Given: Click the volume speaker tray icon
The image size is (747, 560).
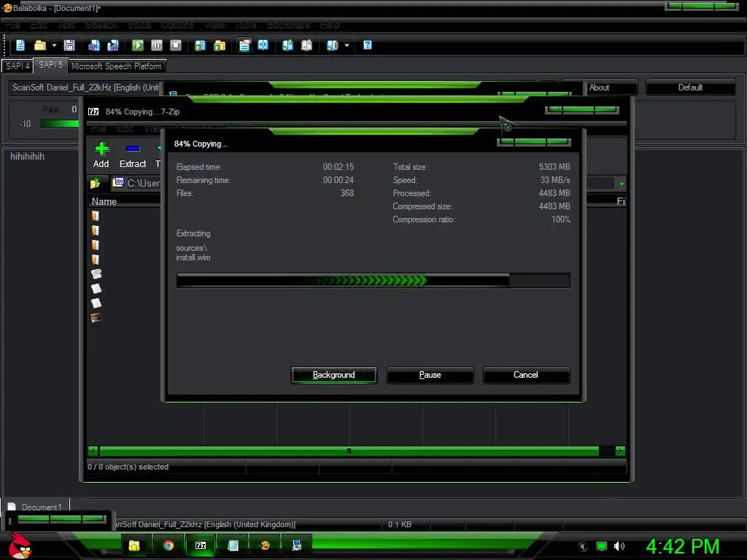Looking at the screenshot, I should tap(619, 546).
